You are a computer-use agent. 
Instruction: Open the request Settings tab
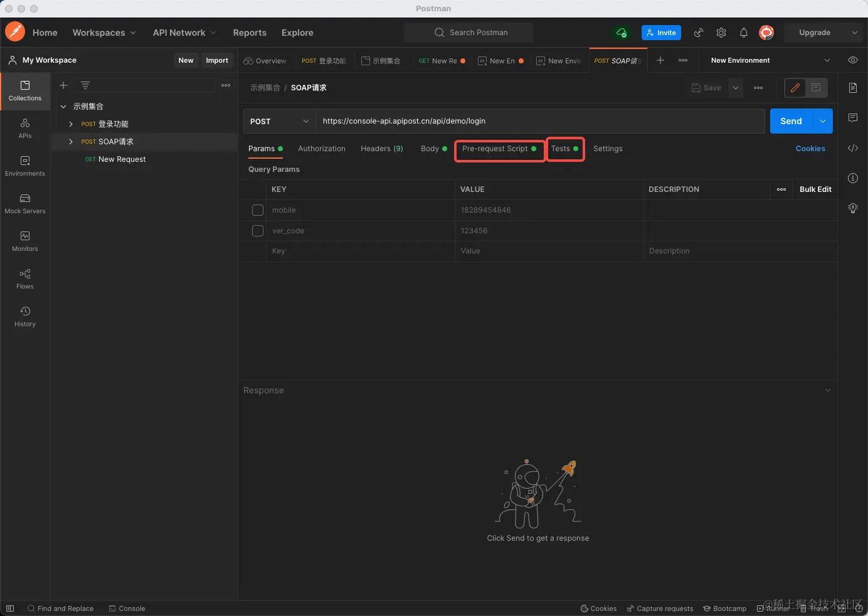coord(608,149)
